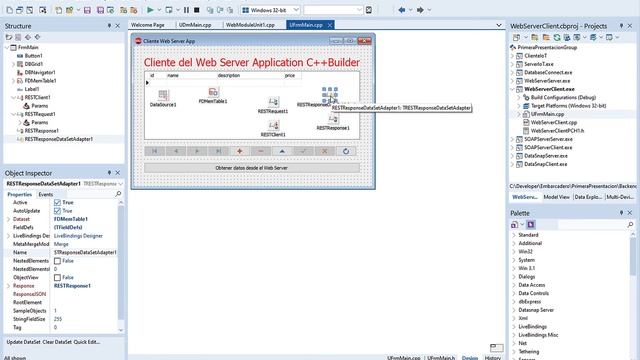Click the Palette vertical scrollbar
Screen dimensions: 640x360
pyautogui.click(x=633, y=257)
